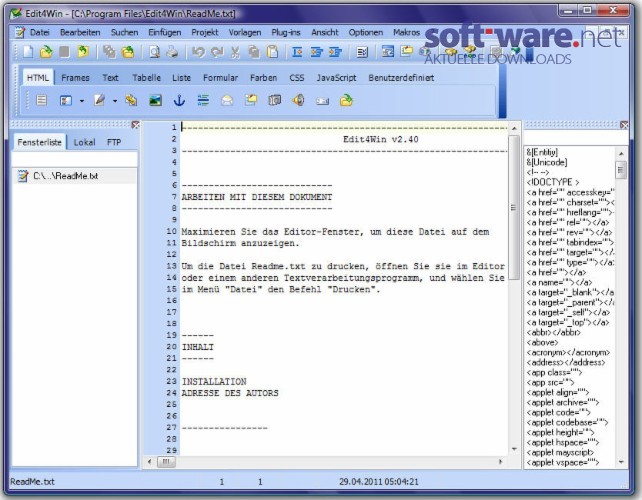Viewport: 642px width, 500px height.
Task: Click the editor scroll right arrow
Action: (500, 462)
